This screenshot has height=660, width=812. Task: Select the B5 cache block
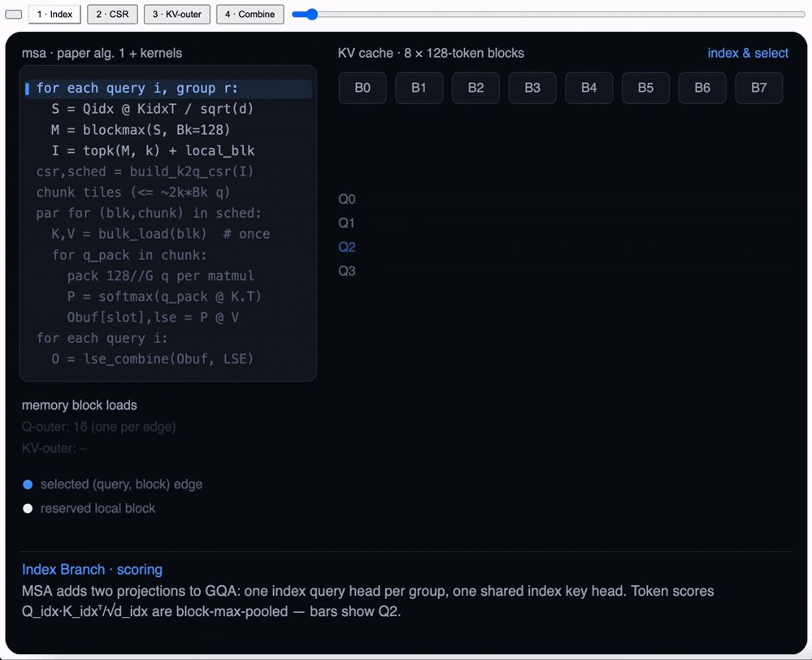pos(645,88)
